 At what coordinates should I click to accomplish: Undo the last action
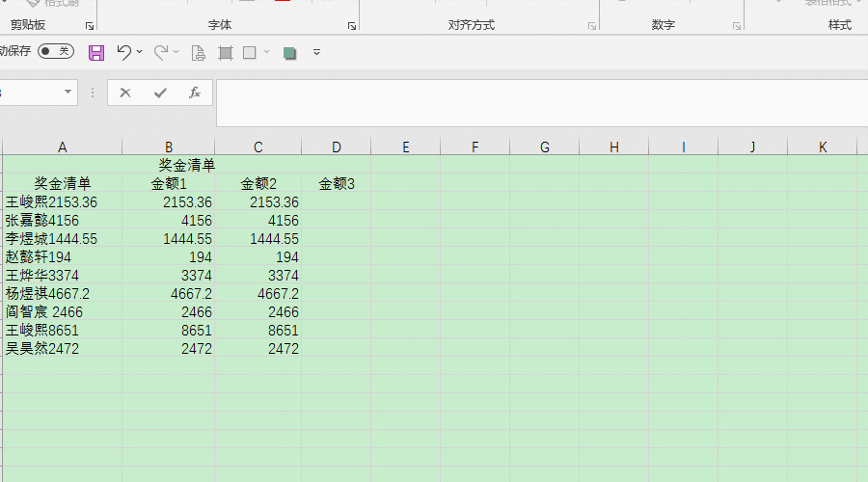(x=124, y=53)
